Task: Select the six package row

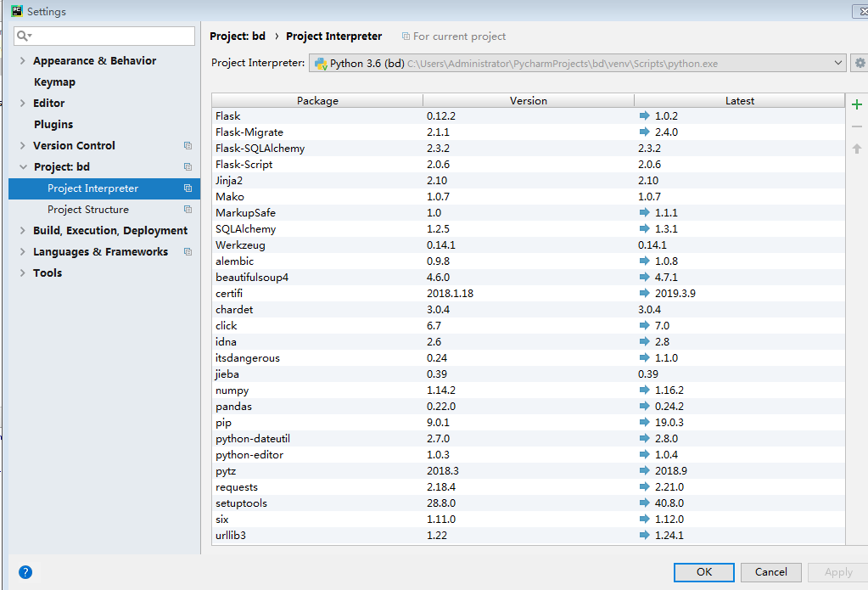Action: 529,519
